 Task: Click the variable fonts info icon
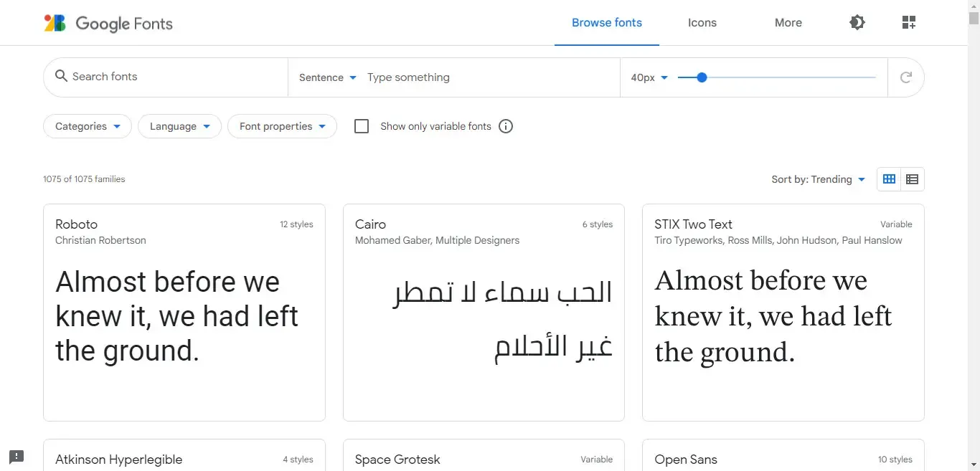[506, 126]
